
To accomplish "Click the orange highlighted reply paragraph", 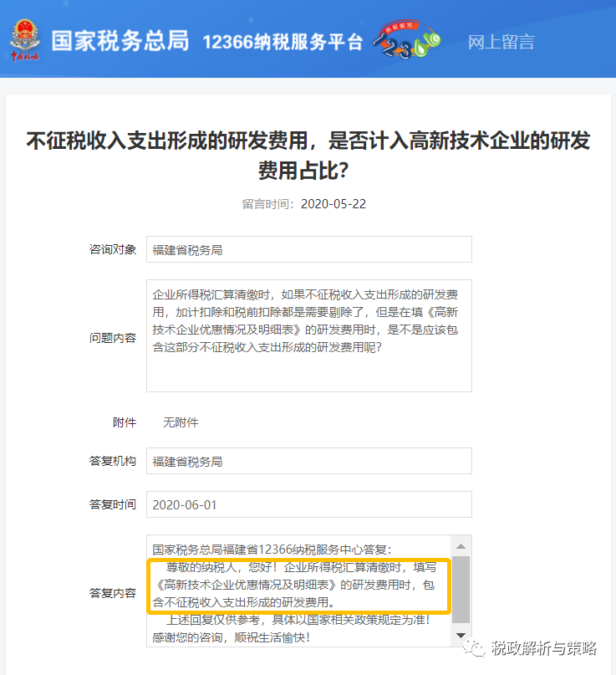I will 298,586.
